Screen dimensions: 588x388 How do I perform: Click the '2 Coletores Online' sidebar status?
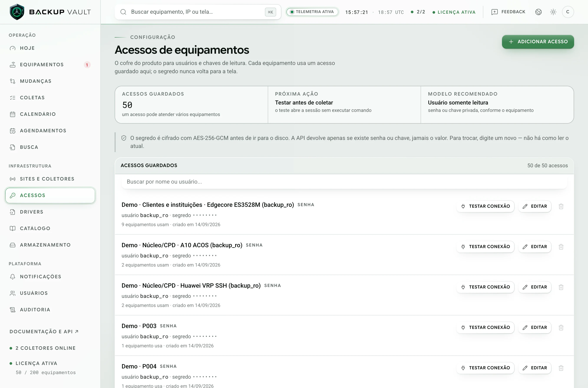pos(43,348)
